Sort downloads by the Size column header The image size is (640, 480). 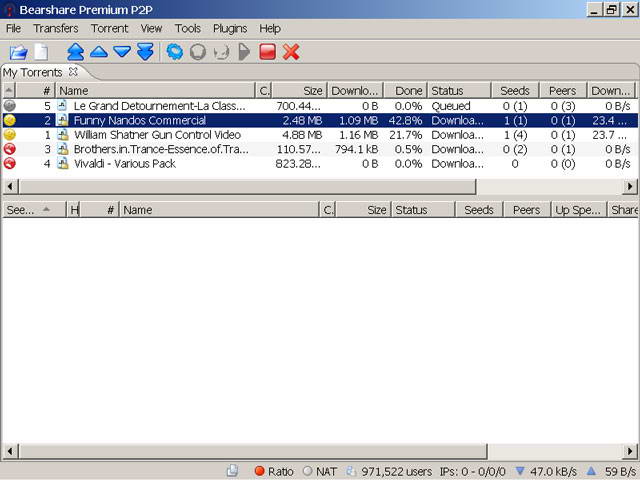300,90
